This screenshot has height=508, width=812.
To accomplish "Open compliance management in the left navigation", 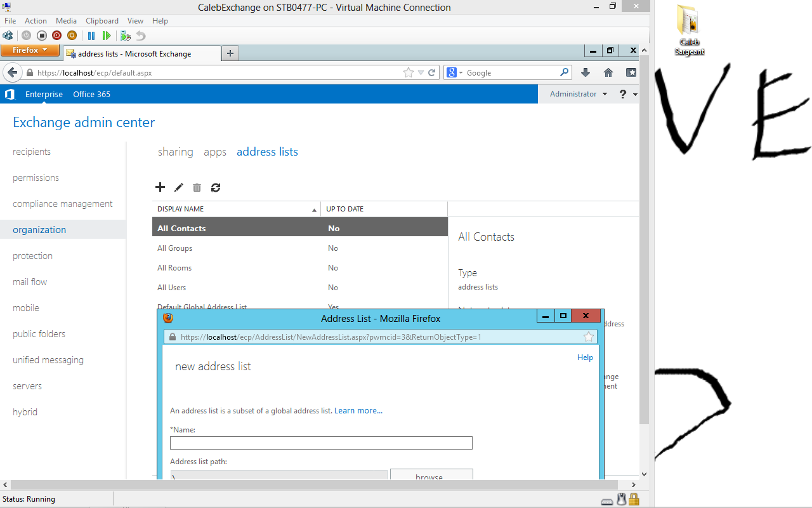I will (x=63, y=204).
